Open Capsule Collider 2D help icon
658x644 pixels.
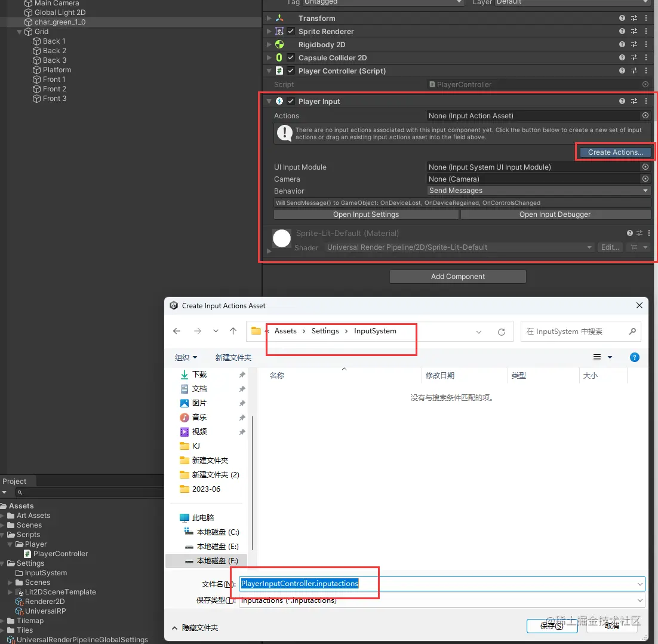(x=622, y=57)
